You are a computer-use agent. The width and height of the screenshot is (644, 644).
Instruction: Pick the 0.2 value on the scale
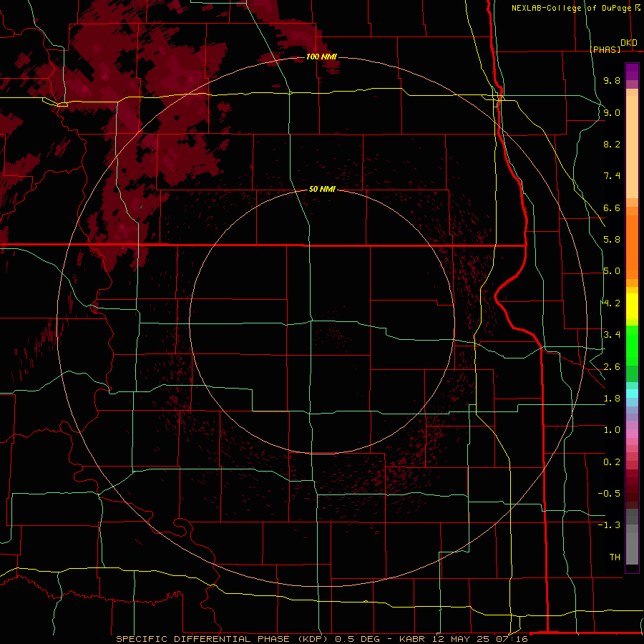[612, 462]
